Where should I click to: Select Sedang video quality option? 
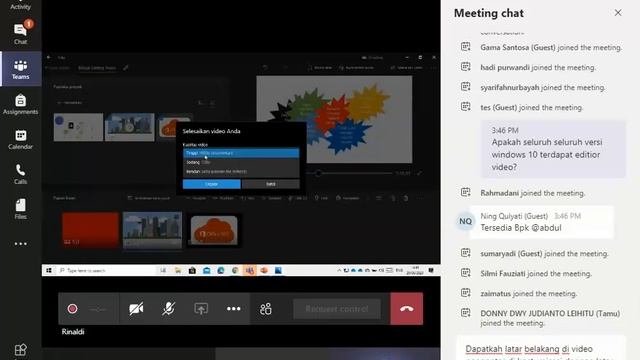point(241,162)
